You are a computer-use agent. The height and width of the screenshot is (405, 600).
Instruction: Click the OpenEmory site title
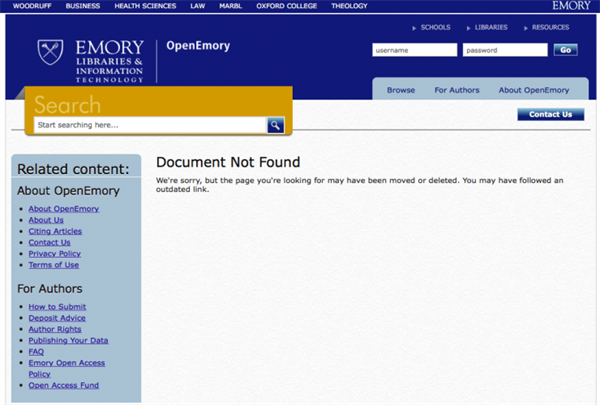[198, 46]
